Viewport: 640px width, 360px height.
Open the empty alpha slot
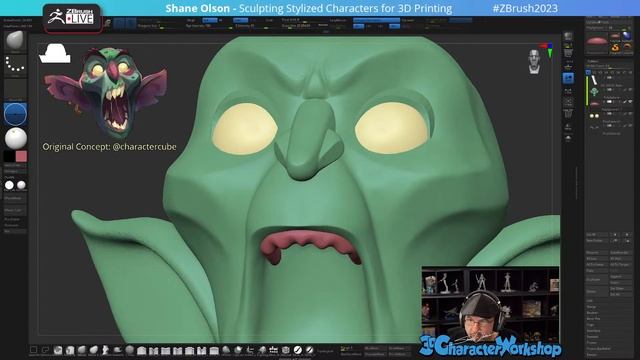[15, 89]
